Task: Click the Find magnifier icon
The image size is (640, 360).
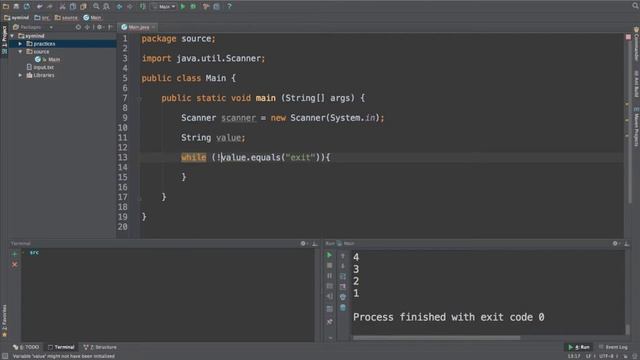Action: click(96, 7)
